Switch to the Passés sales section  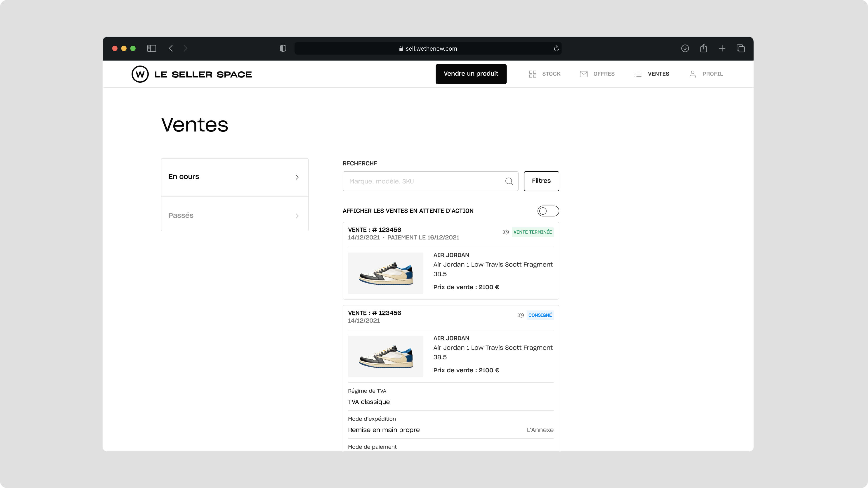click(235, 214)
